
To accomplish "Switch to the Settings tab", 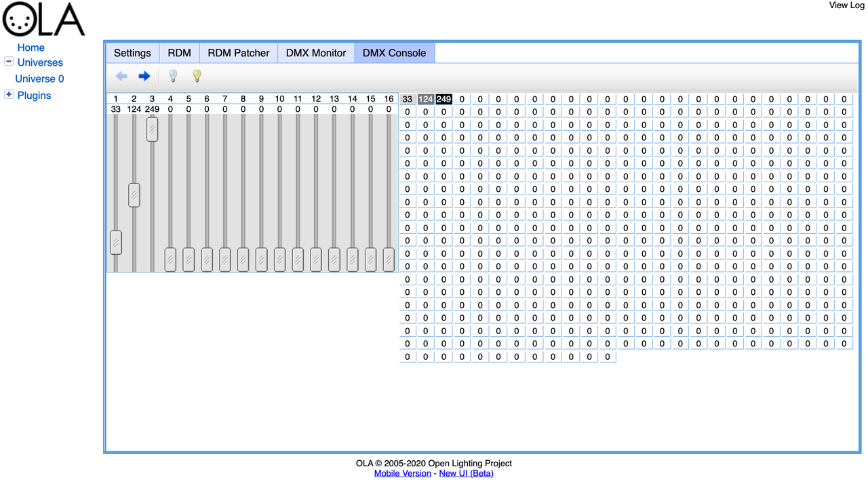I will click(x=132, y=53).
